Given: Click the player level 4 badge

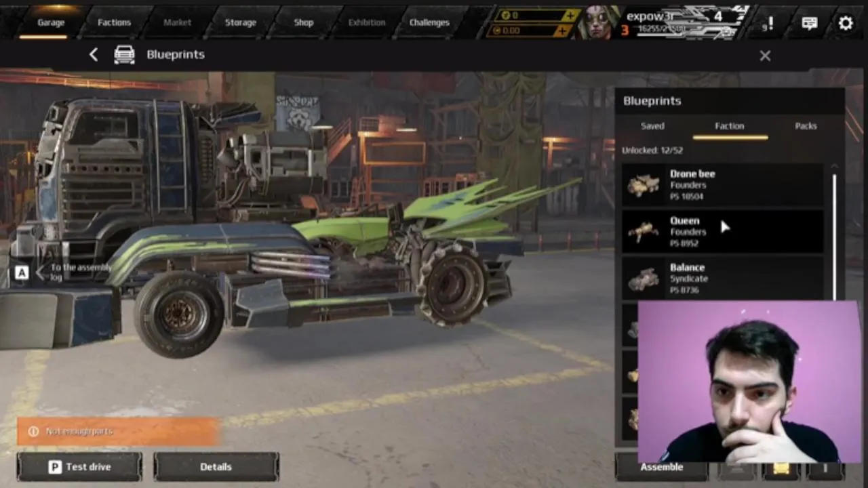Looking at the screenshot, I should point(717,16).
